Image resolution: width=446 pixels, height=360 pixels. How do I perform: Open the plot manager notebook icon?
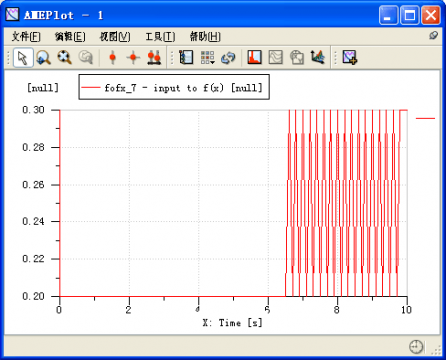186,57
